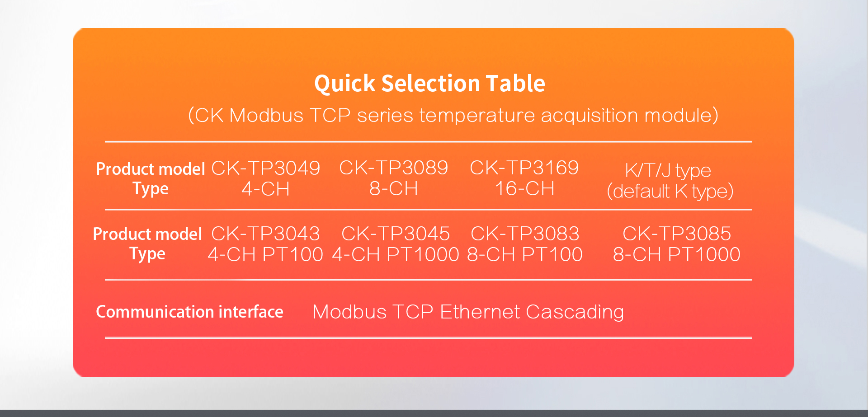The height and width of the screenshot is (417, 868).
Task: Select the CK-TP3169 16-CH model
Action: point(524,178)
